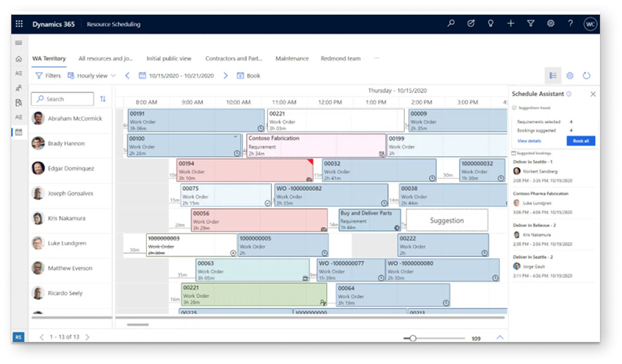Screen dimensions: 622x364
Task: Open Schedule Assistant info icon
Action: click(x=569, y=94)
